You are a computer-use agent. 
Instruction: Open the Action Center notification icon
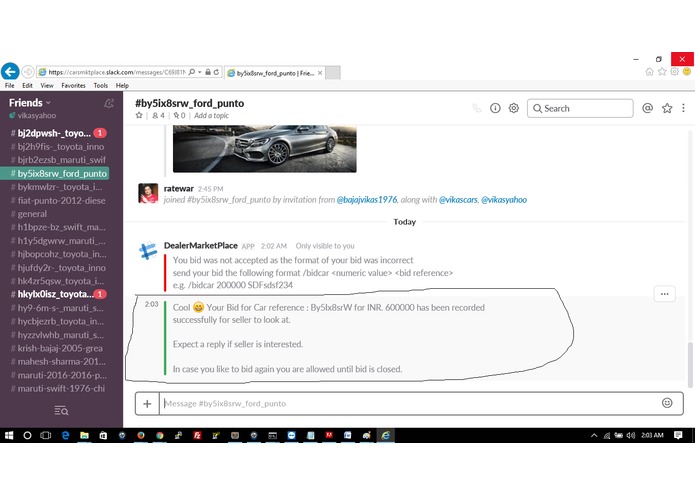[x=678, y=436]
